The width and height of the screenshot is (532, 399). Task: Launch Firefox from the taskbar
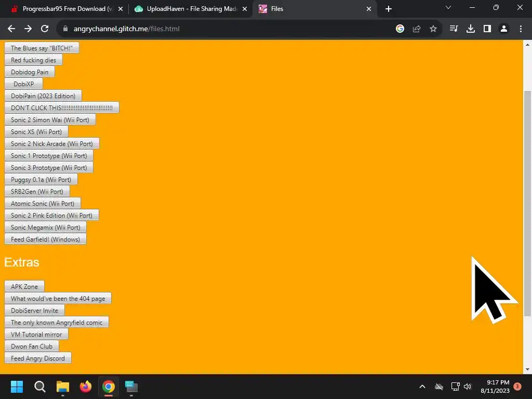click(86, 387)
